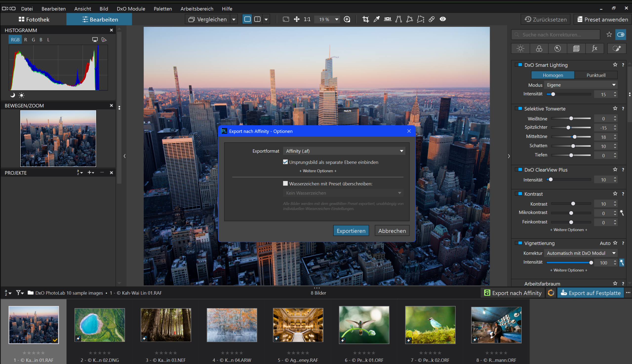Screen dimensions: 632x364
Task: Enable Wasserzeichen mit Preset überschreiben checkbox
Action: (x=285, y=183)
